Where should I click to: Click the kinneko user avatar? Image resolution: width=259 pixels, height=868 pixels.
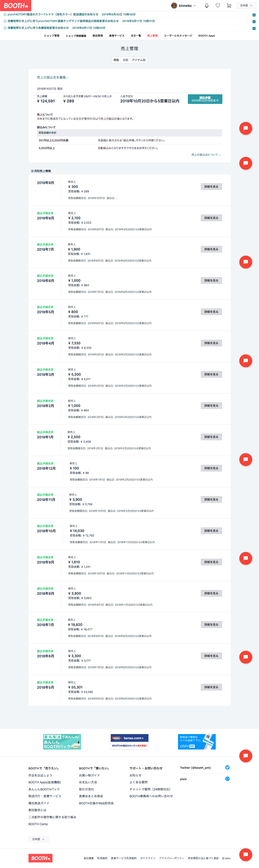tap(174, 6)
